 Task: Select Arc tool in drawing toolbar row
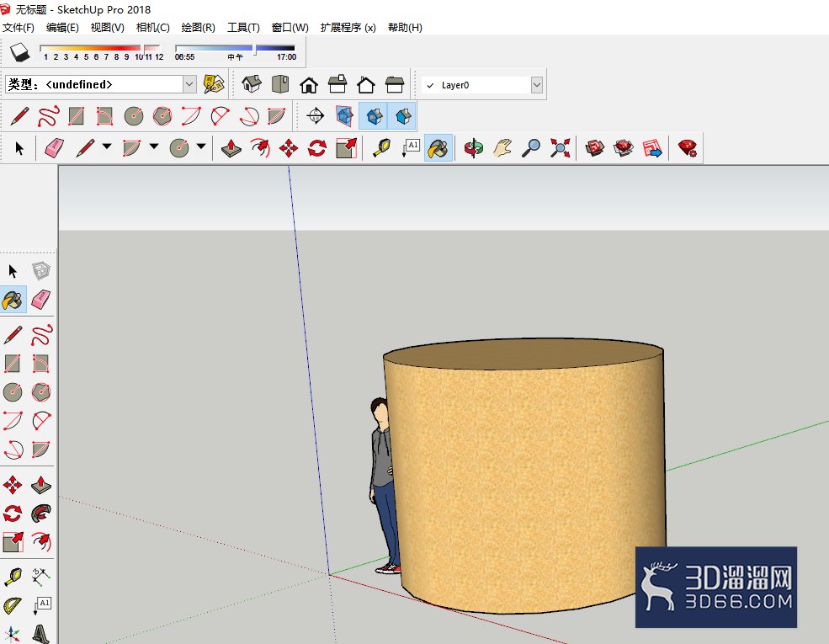191,116
